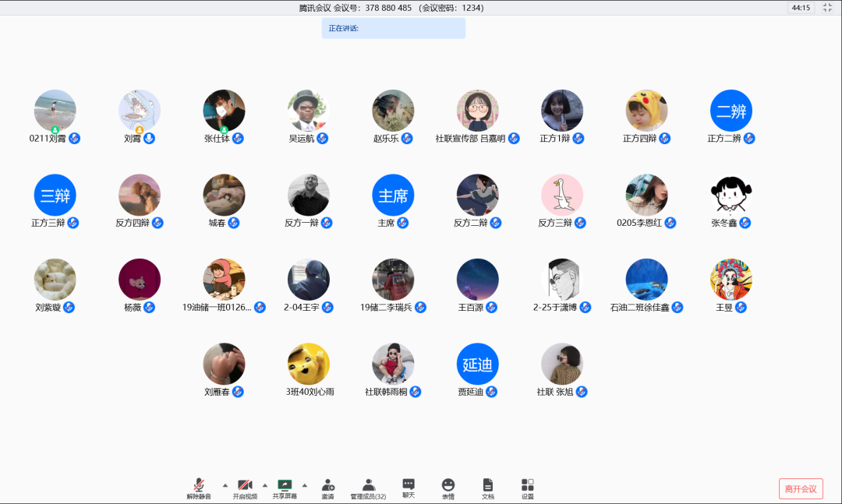Image resolution: width=842 pixels, height=504 pixels.
Task: Click the 44:15 meeting timer
Action: coord(801,8)
